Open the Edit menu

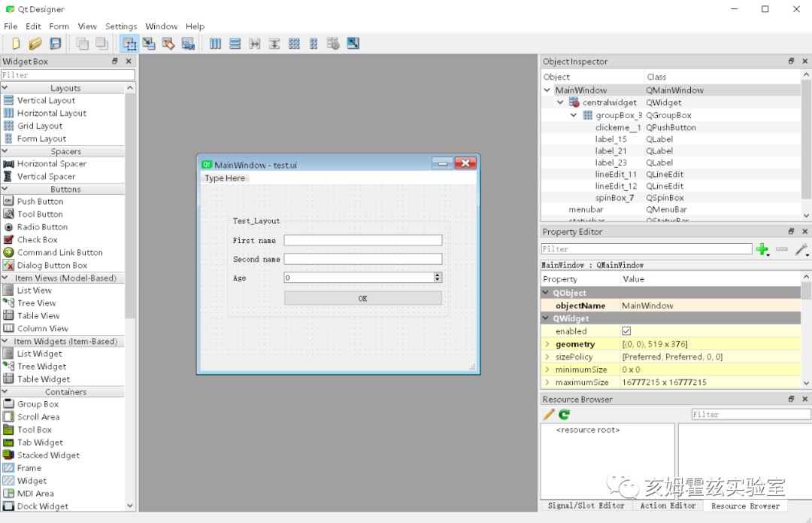point(33,26)
